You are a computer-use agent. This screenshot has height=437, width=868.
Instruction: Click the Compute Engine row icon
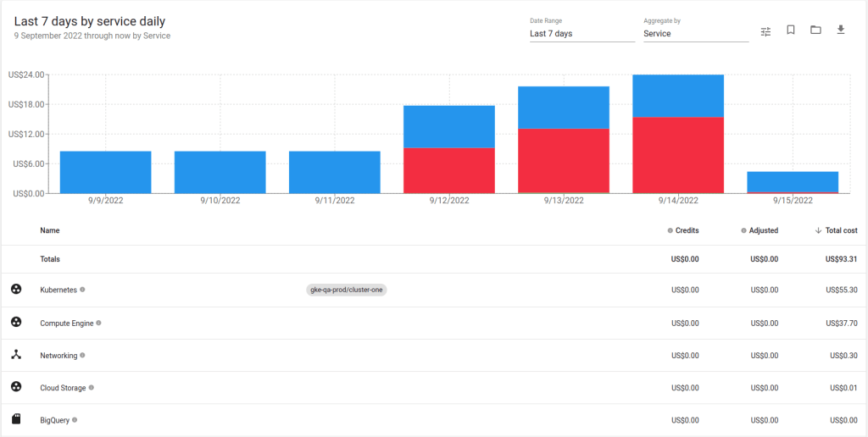[x=17, y=322]
